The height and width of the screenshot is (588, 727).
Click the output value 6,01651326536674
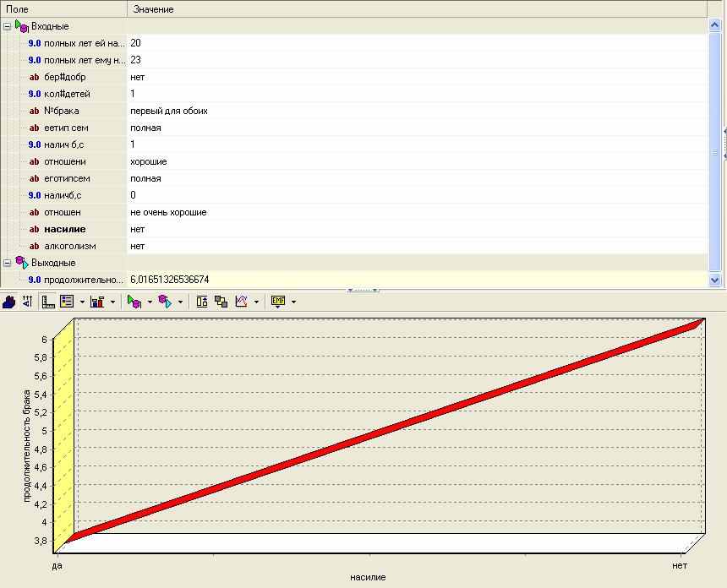(x=170, y=280)
